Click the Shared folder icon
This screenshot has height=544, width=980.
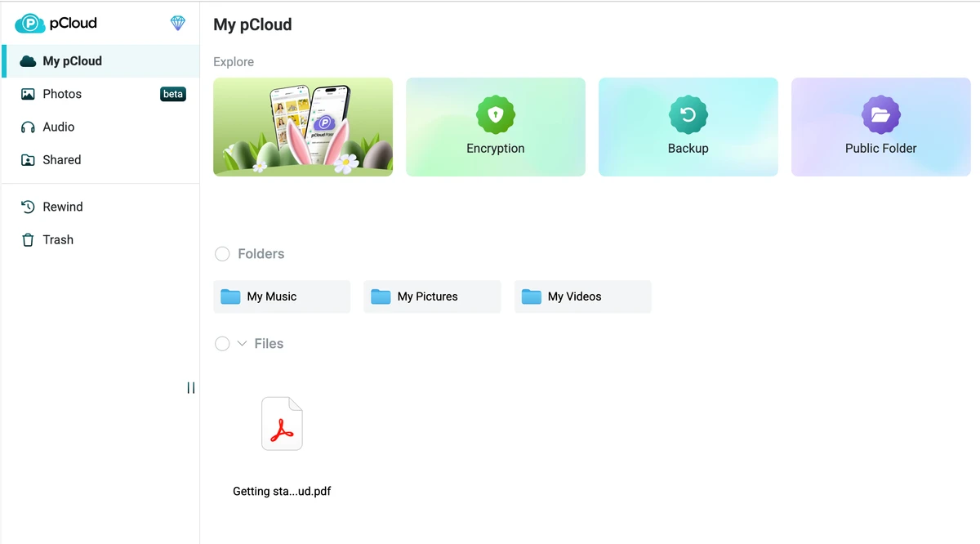[x=28, y=160]
